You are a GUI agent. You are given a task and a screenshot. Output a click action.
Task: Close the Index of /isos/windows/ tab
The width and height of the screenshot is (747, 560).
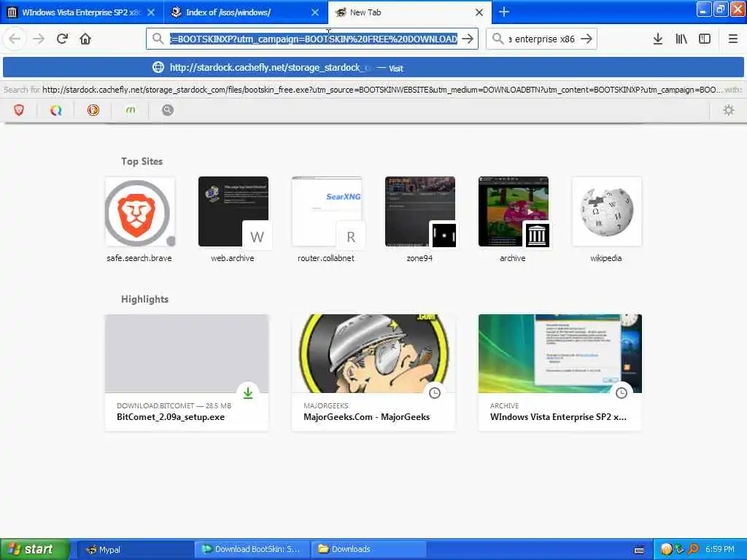(x=315, y=12)
